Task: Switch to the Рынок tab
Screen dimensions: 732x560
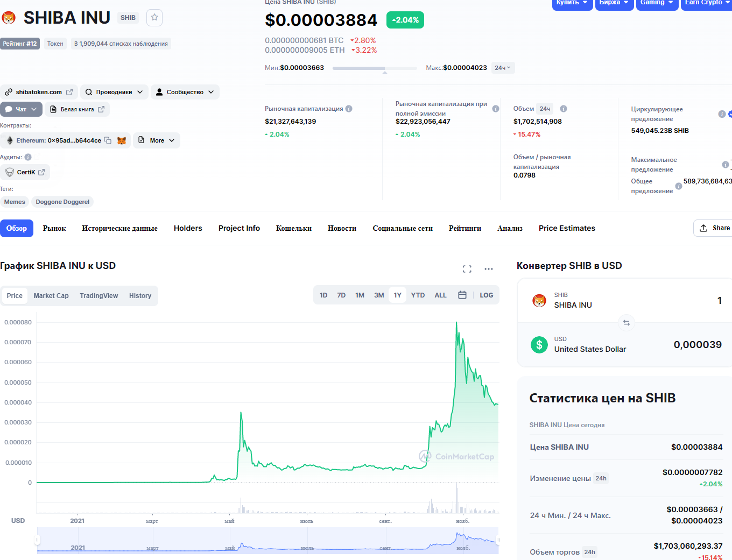Action: (54, 228)
